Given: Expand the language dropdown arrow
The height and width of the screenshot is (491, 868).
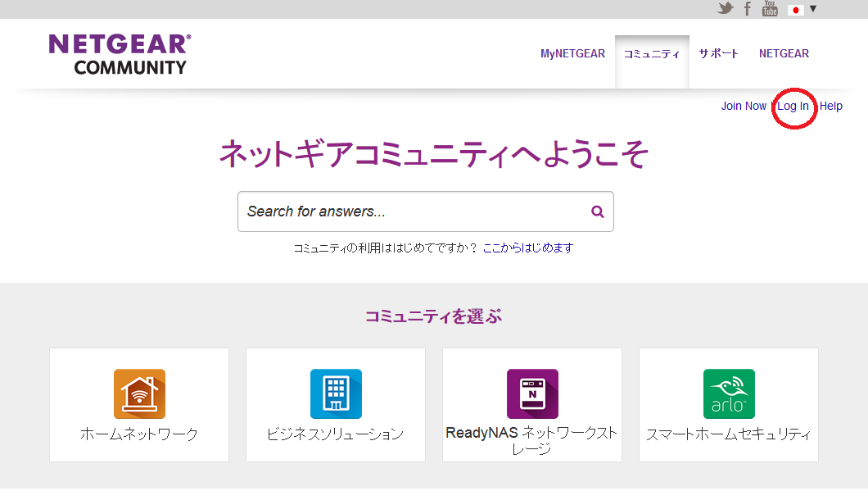Looking at the screenshot, I should (x=812, y=9).
